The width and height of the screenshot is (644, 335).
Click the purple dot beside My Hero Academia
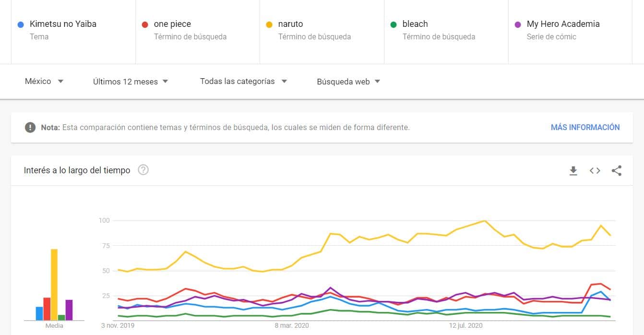click(x=517, y=24)
